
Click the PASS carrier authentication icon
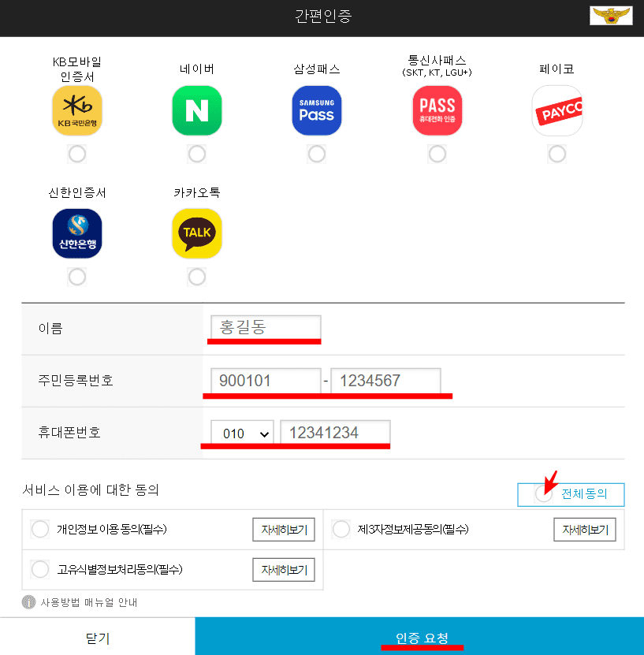click(437, 110)
